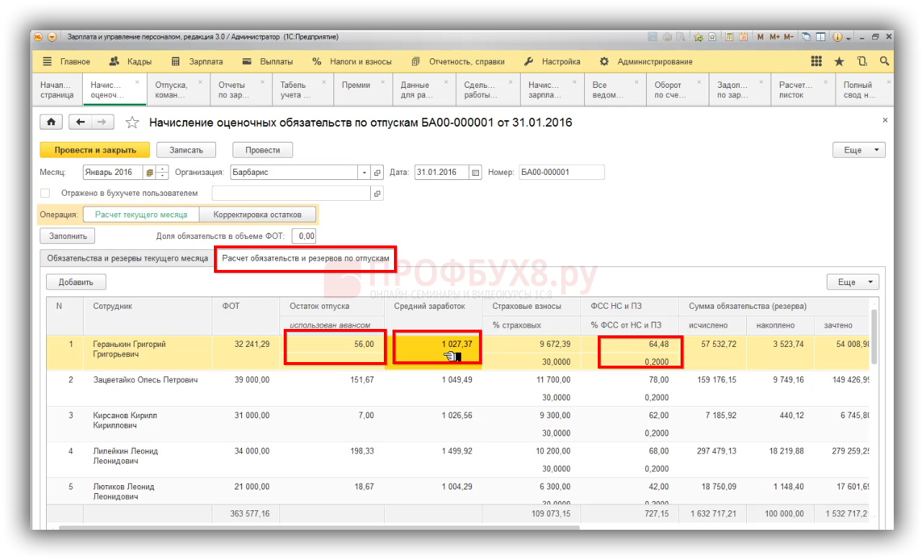The image size is (924, 560).
Task: Switch operation to 'Корректировка остатков'
Action: pos(258,214)
